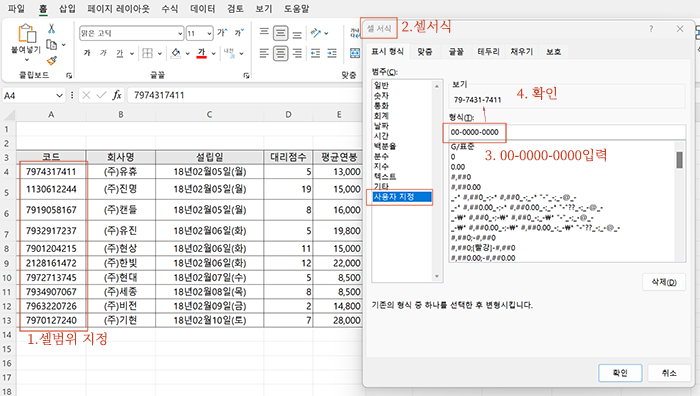This screenshot has height=396, width=700.
Task: Expand the Copy options dropdown arrow
Action: click(x=64, y=45)
